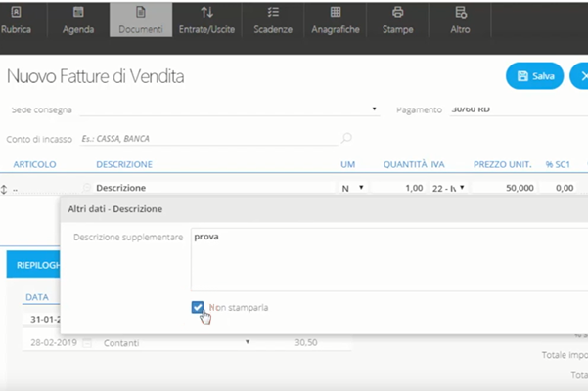Viewport: 588px width, 391px height.
Task: Open the Agenda calendar section
Action: (x=79, y=20)
